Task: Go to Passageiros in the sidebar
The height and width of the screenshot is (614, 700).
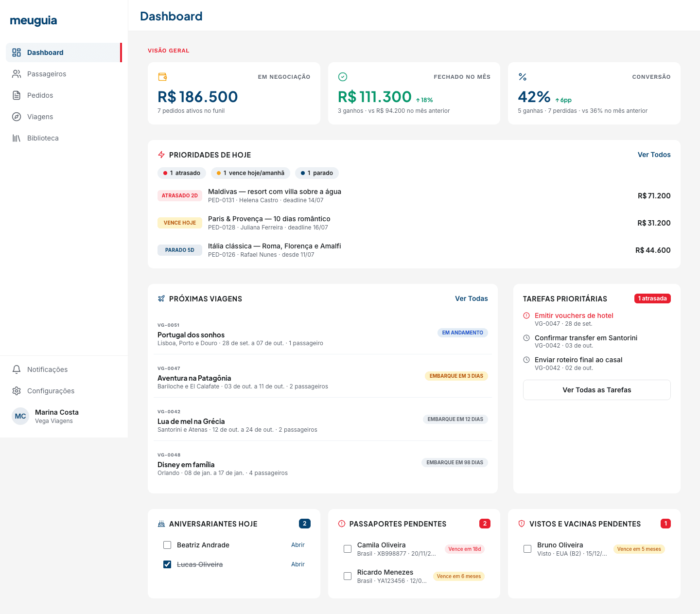Action: [64, 74]
